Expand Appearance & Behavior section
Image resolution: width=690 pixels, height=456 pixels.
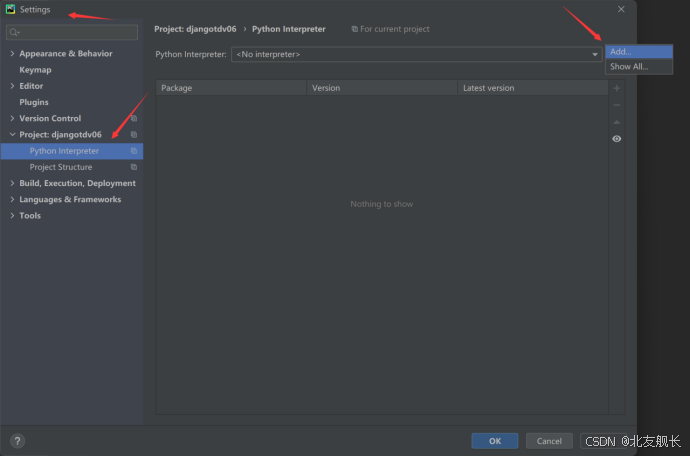[x=12, y=53]
